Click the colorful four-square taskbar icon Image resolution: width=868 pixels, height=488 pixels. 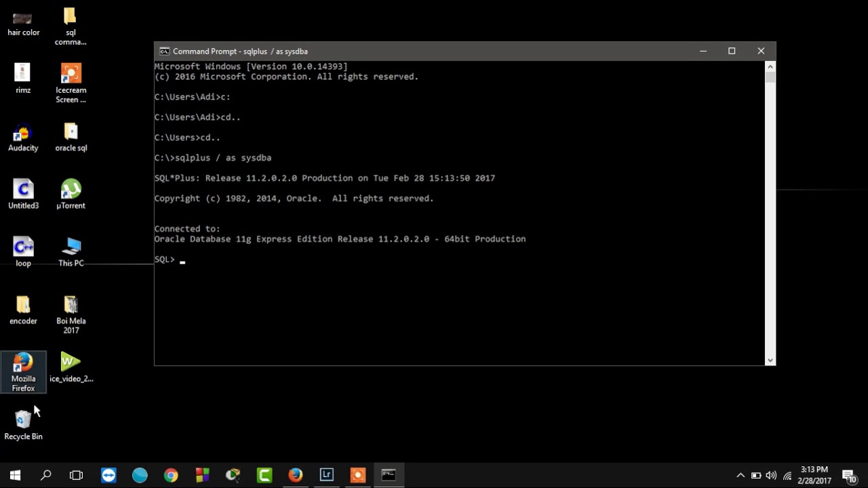click(202, 475)
